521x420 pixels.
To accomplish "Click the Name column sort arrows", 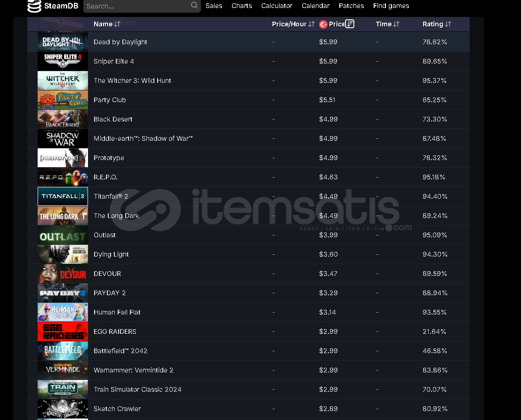I will point(117,24).
